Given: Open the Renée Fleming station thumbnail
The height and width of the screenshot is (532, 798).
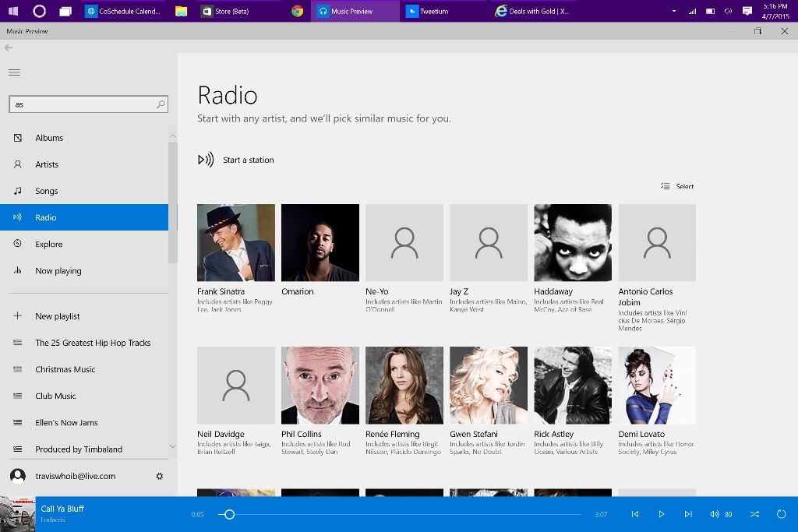Looking at the screenshot, I should [x=404, y=386].
